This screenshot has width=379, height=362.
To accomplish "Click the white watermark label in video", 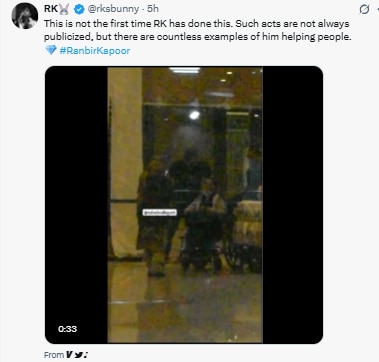I will [x=160, y=212].
